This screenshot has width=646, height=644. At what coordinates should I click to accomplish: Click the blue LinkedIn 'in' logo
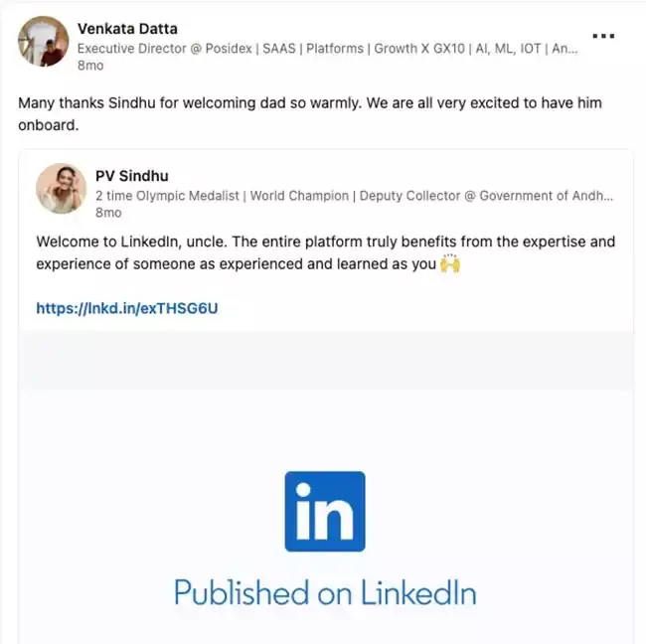[x=325, y=511]
